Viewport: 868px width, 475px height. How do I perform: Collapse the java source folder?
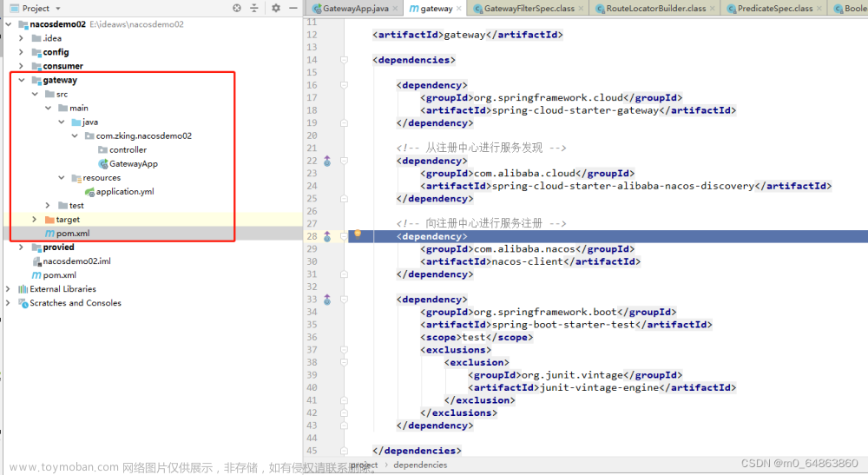click(x=62, y=122)
